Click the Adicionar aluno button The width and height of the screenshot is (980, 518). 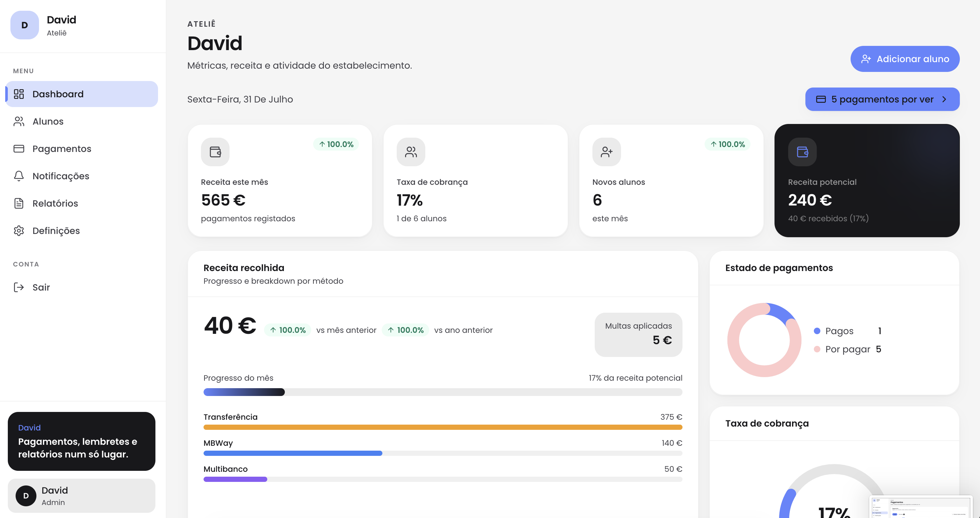905,59
